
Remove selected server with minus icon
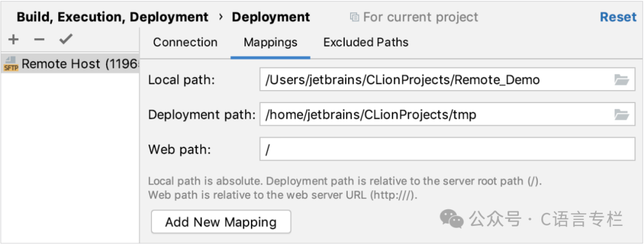coord(39,39)
